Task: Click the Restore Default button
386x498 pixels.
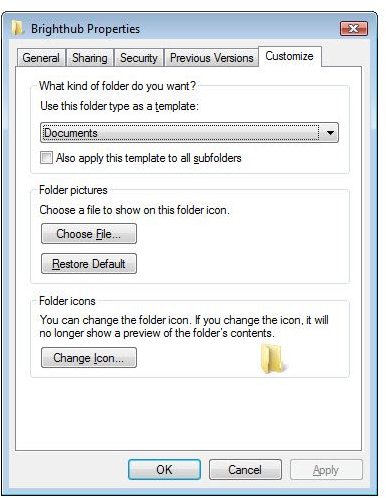Action: coord(89,264)
